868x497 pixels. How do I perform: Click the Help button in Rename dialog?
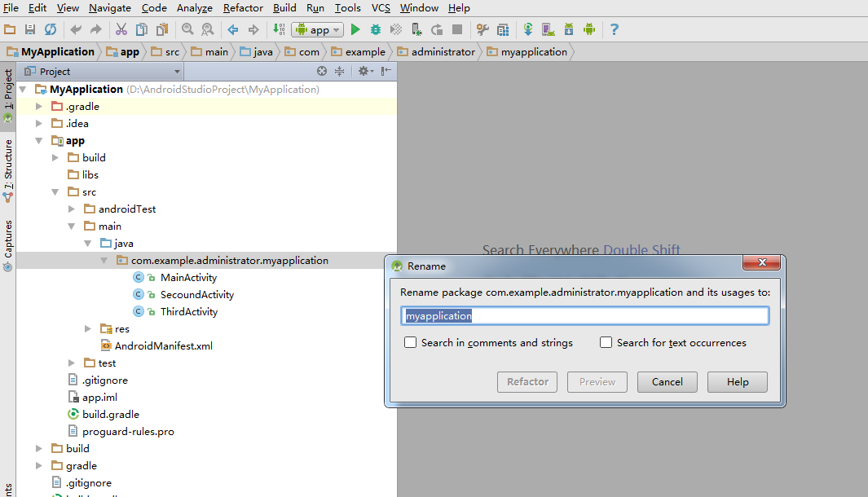click(x=738, y=382)
